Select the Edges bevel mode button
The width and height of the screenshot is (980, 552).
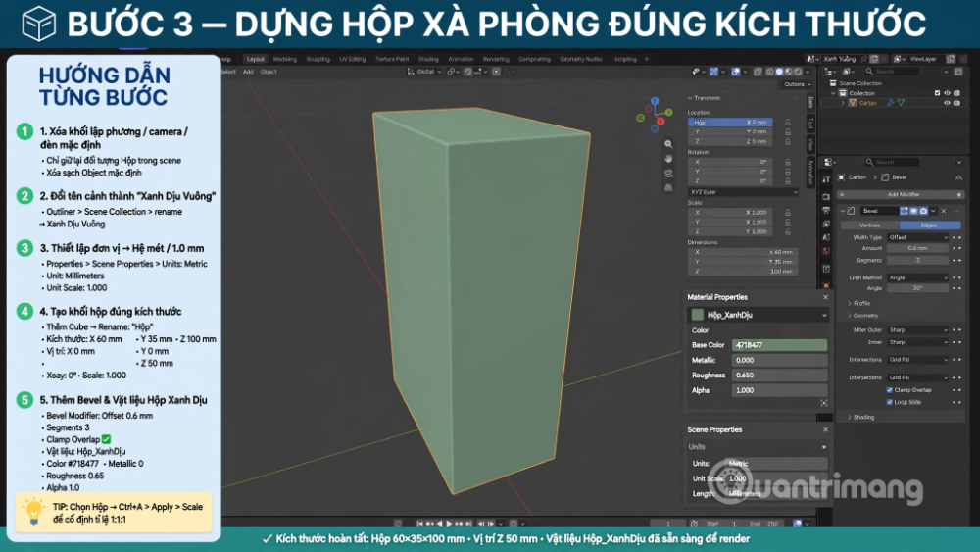point(929,226)
